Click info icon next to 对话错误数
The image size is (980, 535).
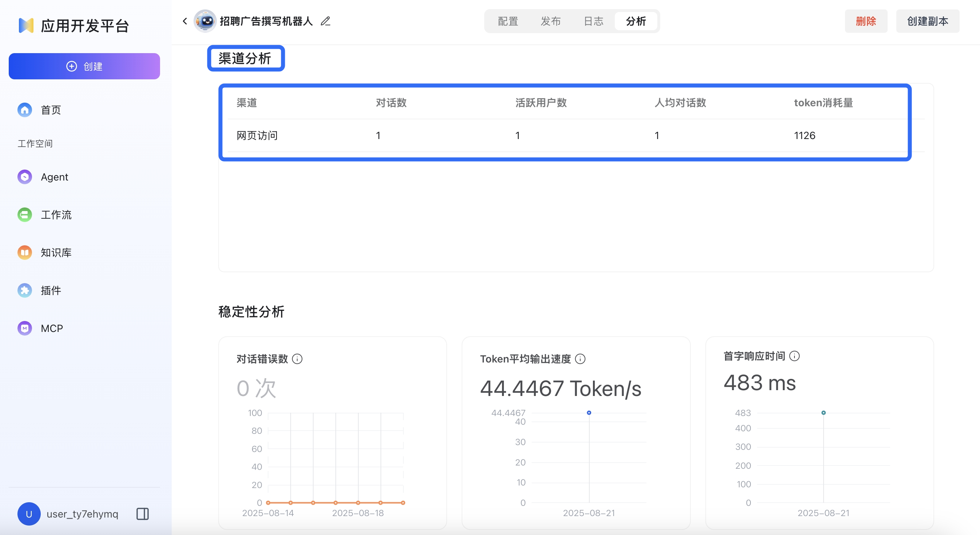(x=297, y=359)
